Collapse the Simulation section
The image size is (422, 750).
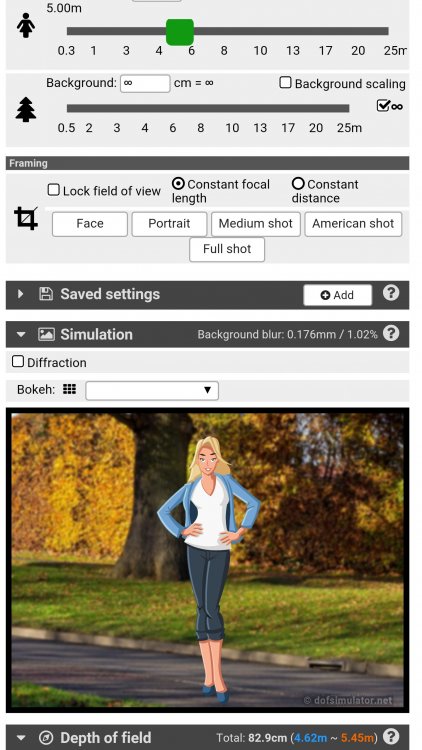click(21, 335)
